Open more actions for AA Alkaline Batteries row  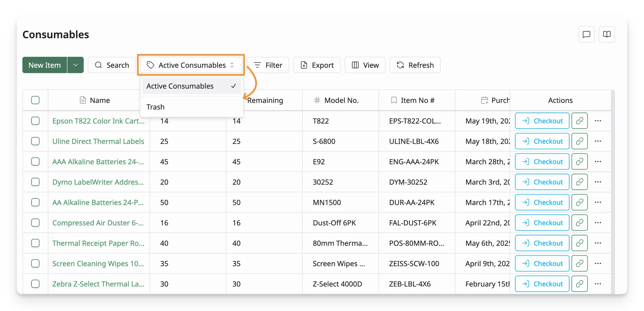click(598, 202)
